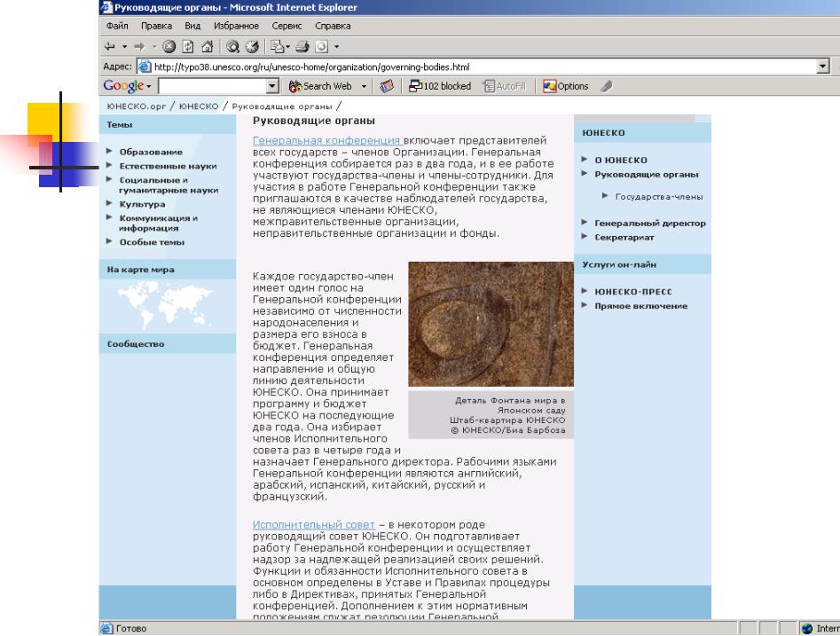The image size is (840, 636).
Task: Open Социальные и гуманитарные науки link
Action: (x=169, y=185)
